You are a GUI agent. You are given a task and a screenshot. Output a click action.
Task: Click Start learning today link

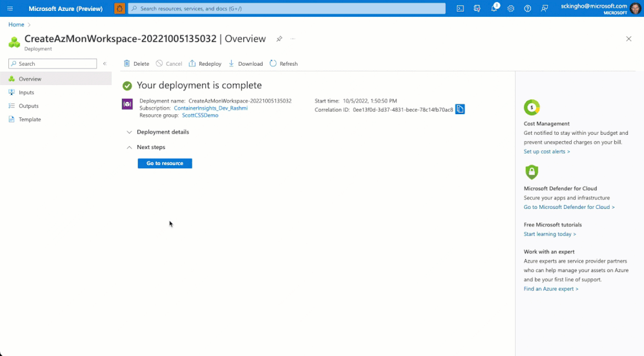[550, 234]
